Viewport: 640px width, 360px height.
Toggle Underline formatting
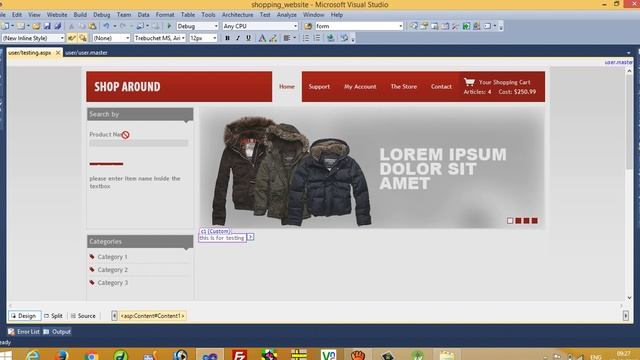click(248, 38)
